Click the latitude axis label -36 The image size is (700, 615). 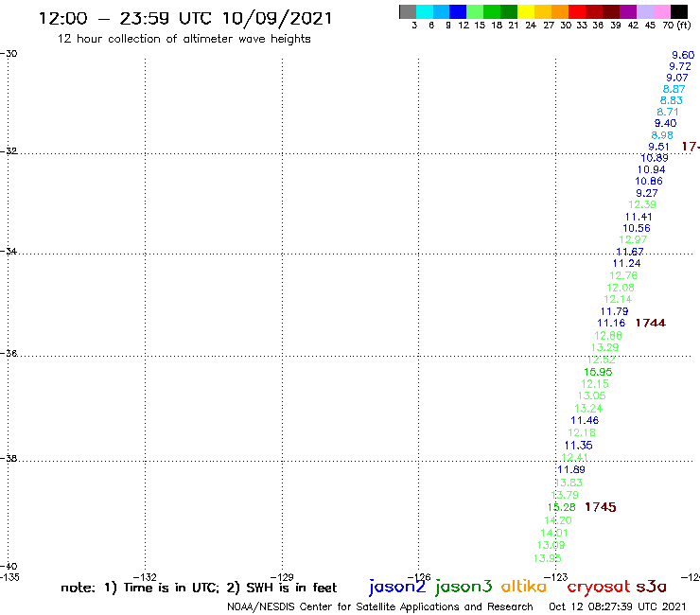point(9,353)
